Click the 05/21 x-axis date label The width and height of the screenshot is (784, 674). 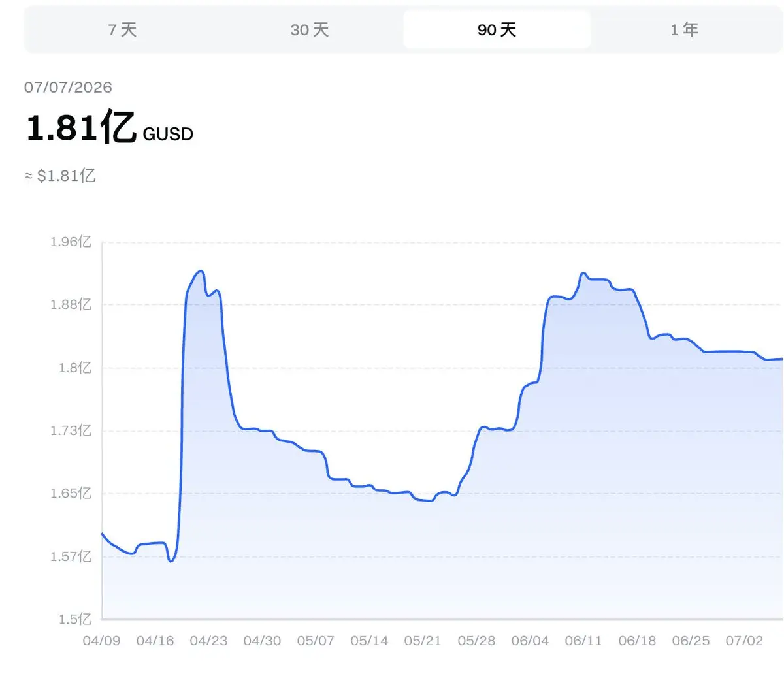click(423, 641)
